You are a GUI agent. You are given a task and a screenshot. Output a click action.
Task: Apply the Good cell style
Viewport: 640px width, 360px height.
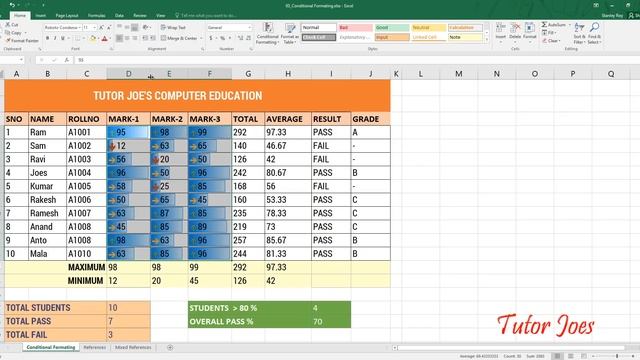coord(392,27)
